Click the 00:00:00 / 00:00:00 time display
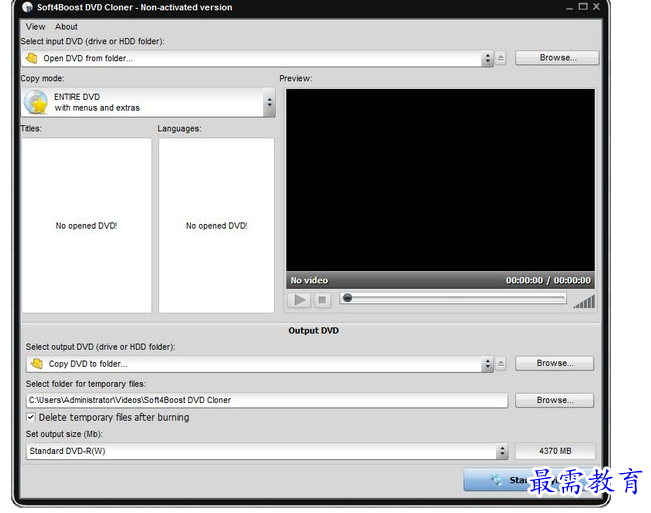 548,280
